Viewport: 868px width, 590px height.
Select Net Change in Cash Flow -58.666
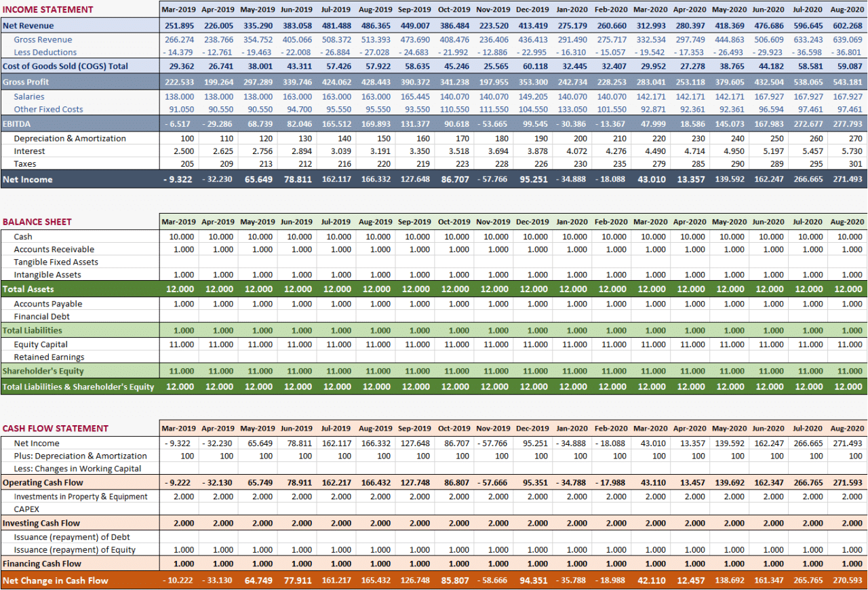(492, 581)
